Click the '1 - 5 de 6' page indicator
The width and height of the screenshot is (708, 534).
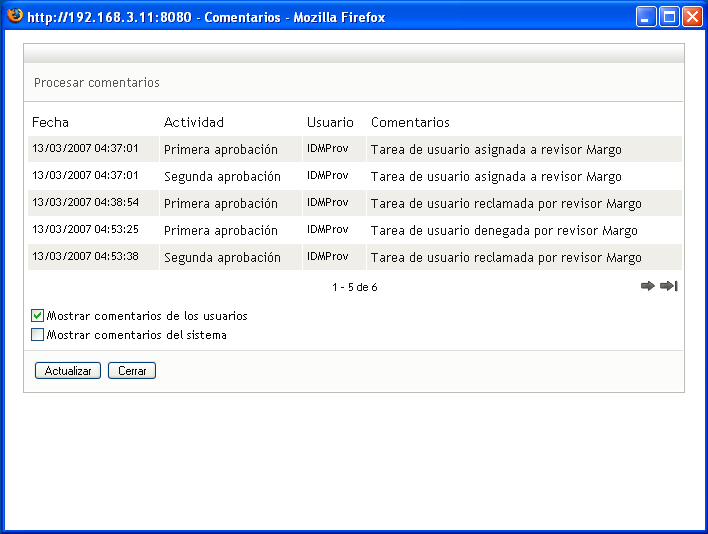click(x=354, y=287)
